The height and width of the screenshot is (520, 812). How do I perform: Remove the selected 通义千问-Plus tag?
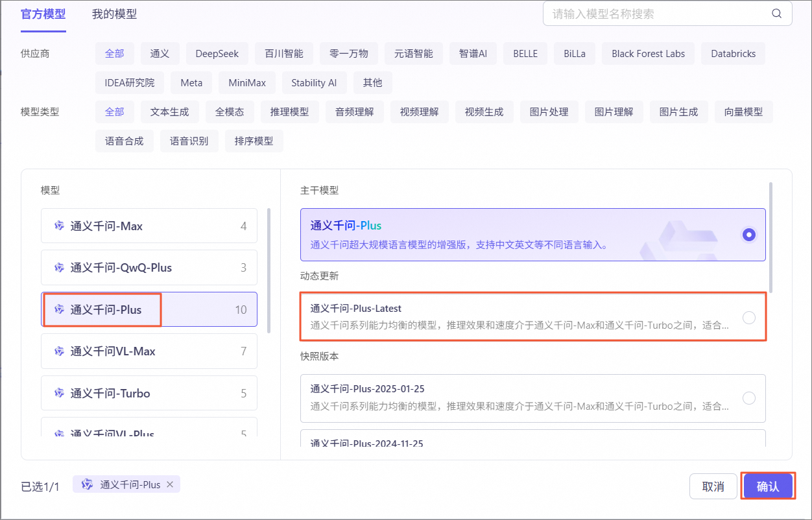(170, 484)
